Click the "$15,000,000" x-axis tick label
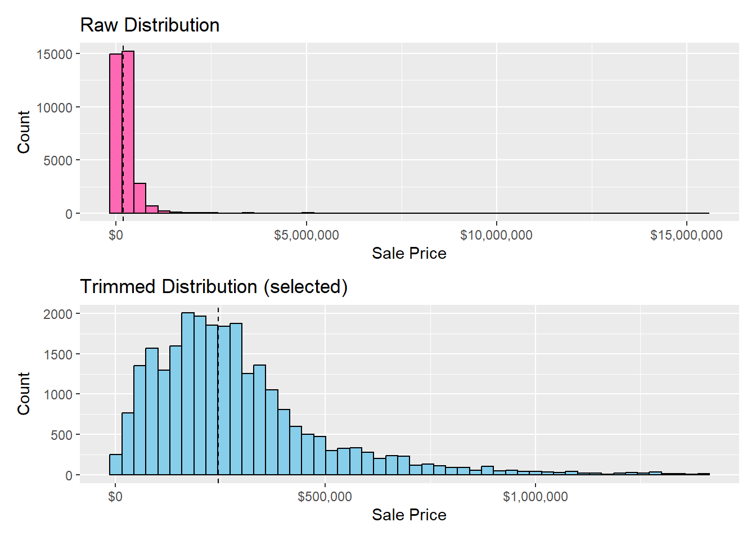756x540 pixels. pyautogui.click(x=686, y=235)
